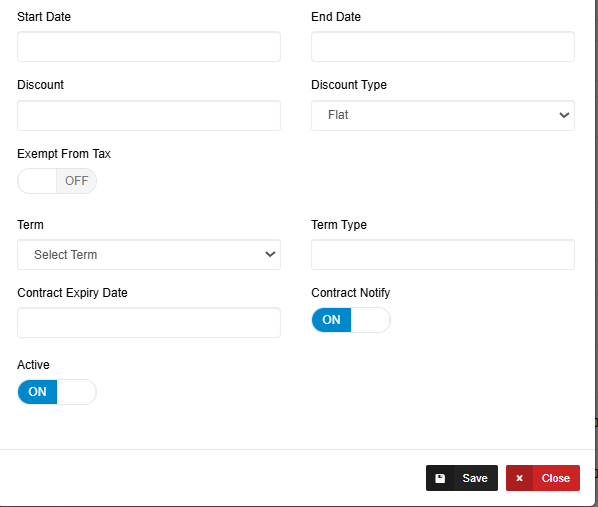Image resolution: width=598 pixels, height=507 pixels.
Task: Select the Term Type text field
Action: [443, 254]
